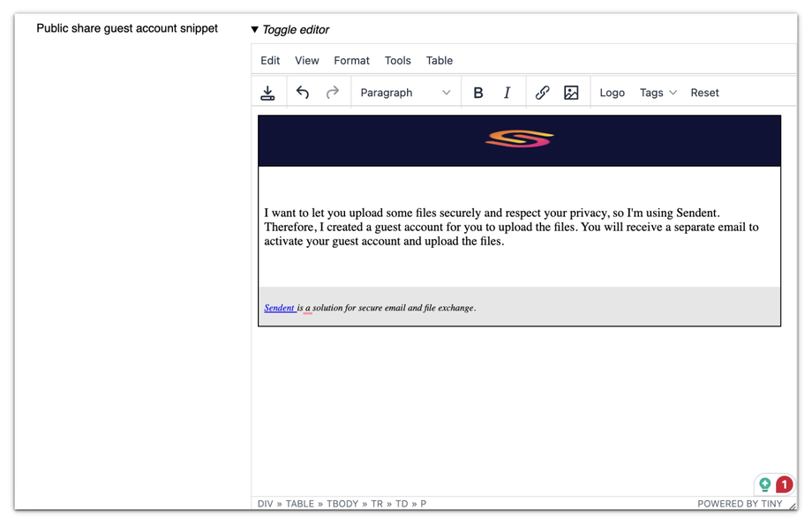Click the editor resize handle at the corner
812x525 pixels.
(793, 506)
